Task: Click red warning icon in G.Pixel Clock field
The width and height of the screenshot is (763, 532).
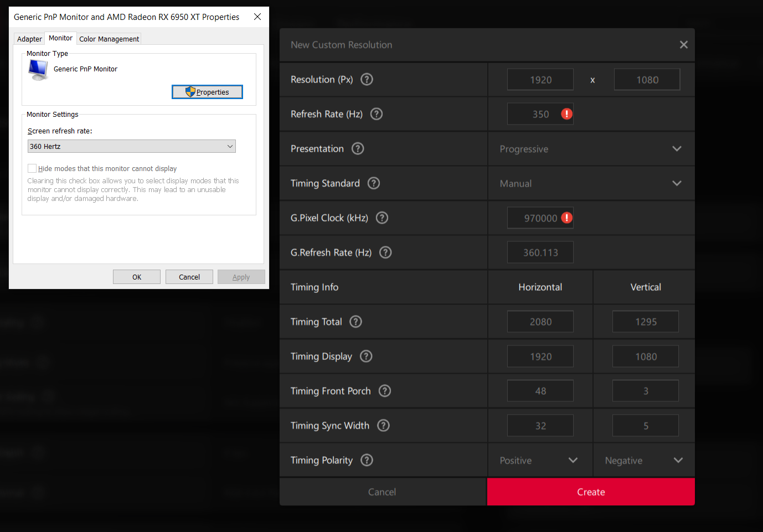Action: 566,218
